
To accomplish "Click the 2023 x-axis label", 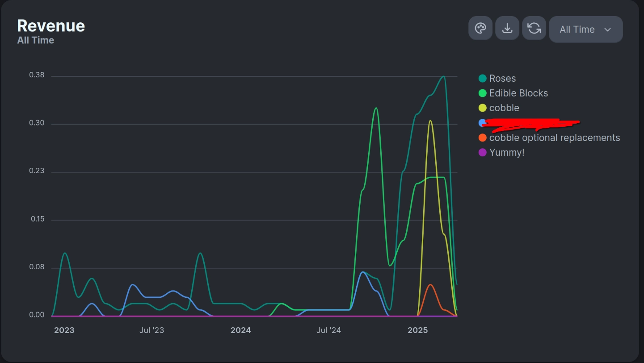I will 64,330.
